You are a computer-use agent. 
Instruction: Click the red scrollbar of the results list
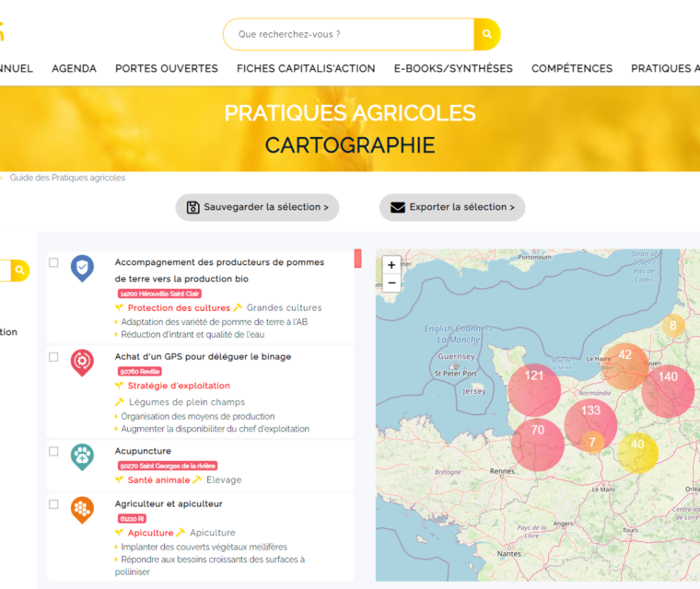357,260
